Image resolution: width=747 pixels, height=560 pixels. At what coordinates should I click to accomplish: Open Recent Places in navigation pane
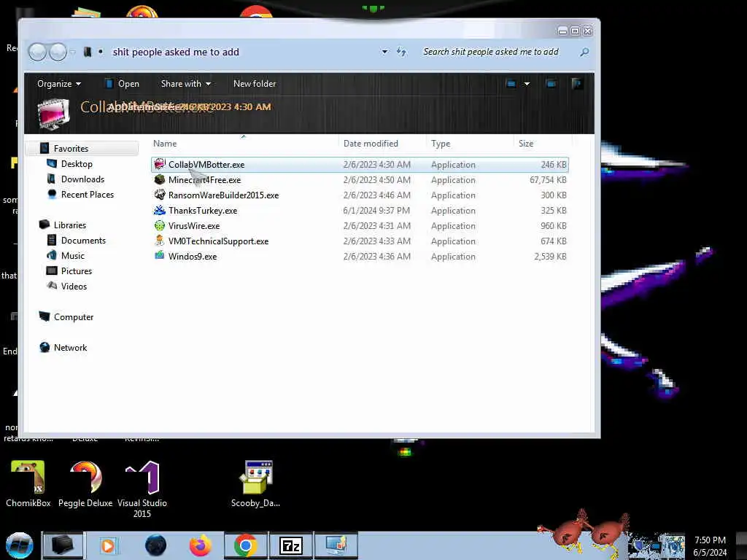click(x=88, y=194)
